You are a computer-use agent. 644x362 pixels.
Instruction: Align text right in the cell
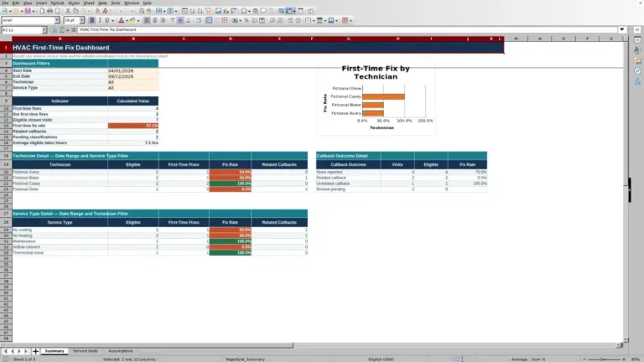(x=163, y=20)
